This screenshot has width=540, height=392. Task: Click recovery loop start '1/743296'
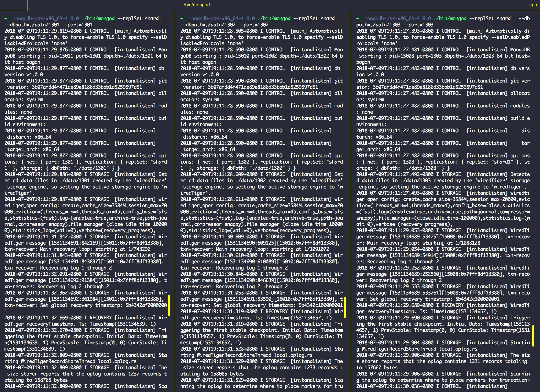[139, 249]
